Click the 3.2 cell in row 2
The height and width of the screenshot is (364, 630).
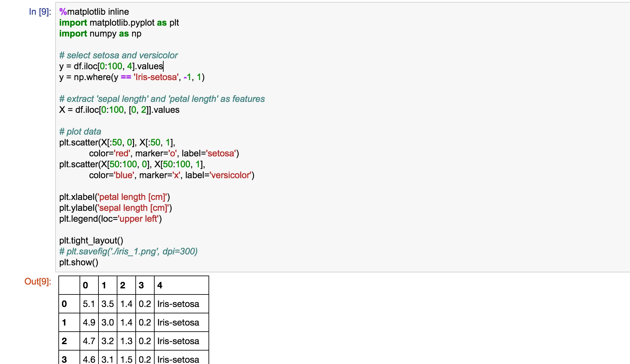pyautogui.click(x=107, y=341)
